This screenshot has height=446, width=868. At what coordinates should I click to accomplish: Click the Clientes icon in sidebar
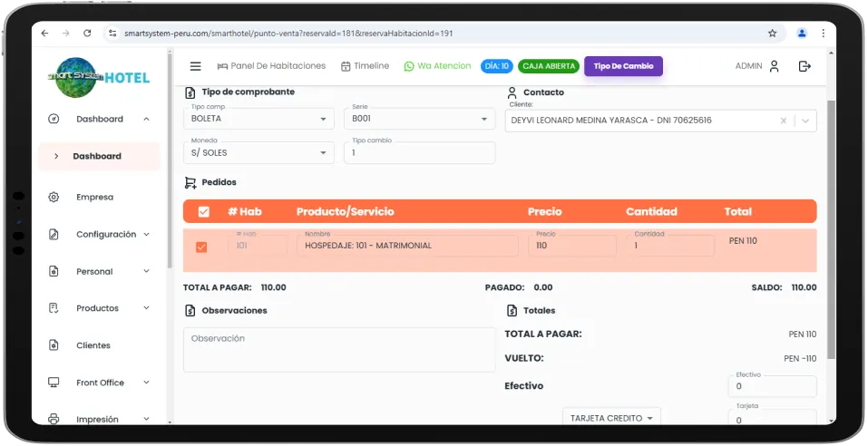[54, 345]
